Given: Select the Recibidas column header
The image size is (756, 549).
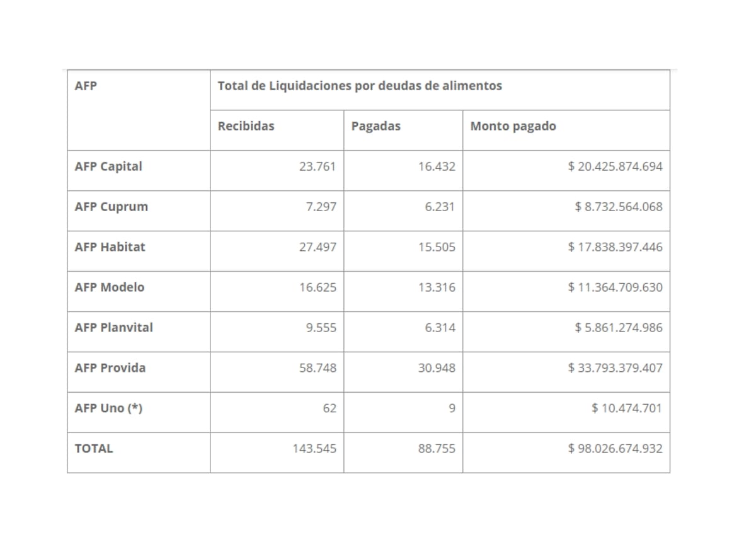Looking at the screenshot, I should [x=246, y=126].
